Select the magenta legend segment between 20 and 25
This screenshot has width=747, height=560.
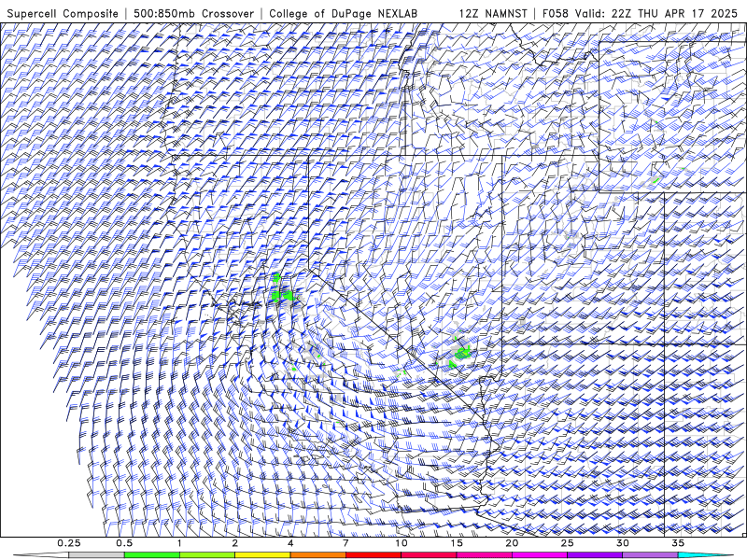click(540, 555)
